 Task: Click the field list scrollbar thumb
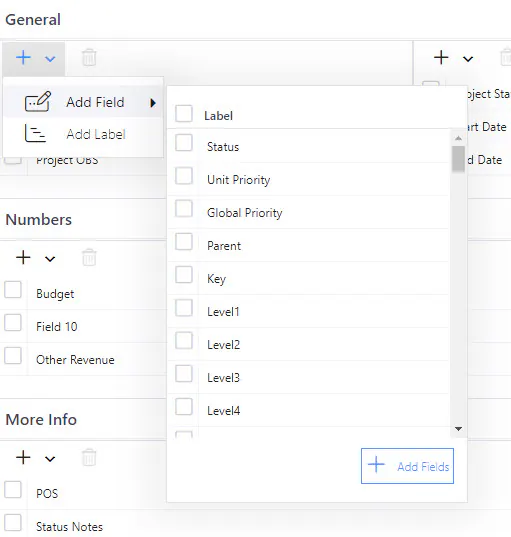(x=458, y=159)
